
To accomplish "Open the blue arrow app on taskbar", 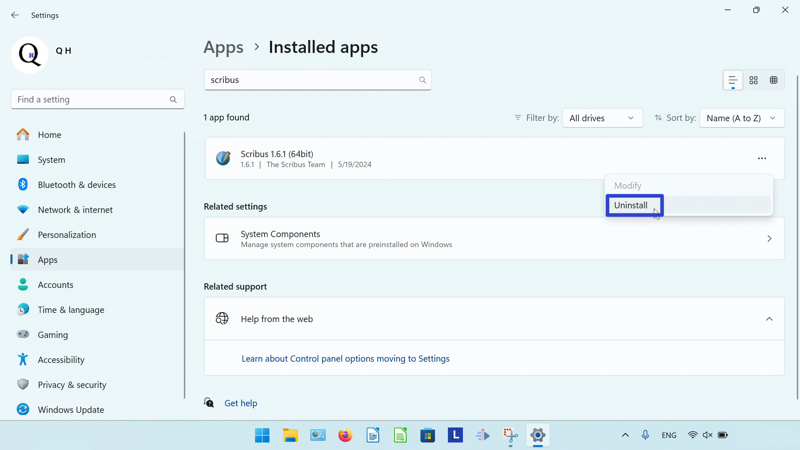I will (483, 435).
